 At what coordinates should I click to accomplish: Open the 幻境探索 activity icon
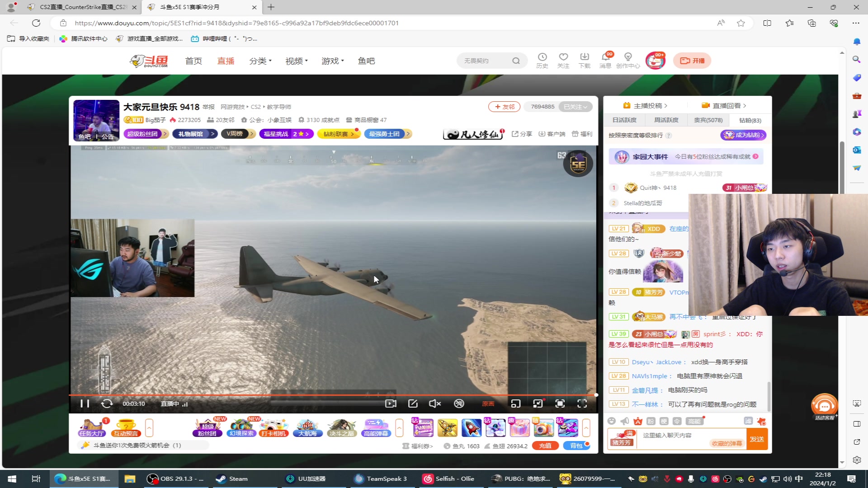(x=241, y=427)
